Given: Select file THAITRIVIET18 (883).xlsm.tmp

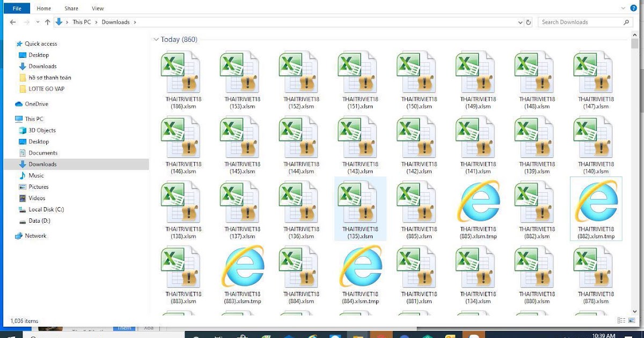Looking at the screenshot, I should pos(243,275).
